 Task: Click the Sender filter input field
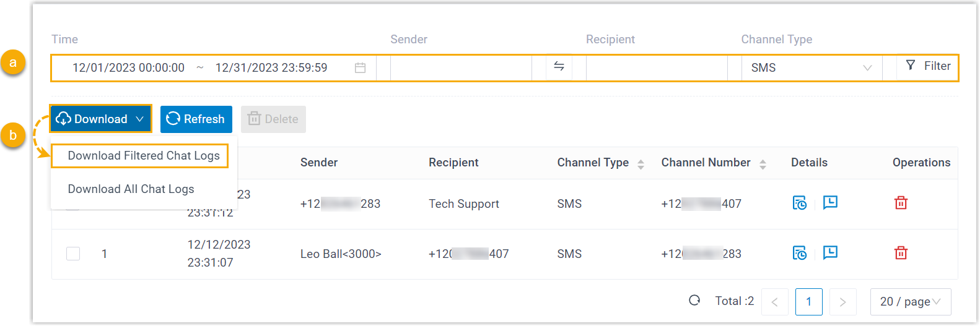[x=461, y=68]
